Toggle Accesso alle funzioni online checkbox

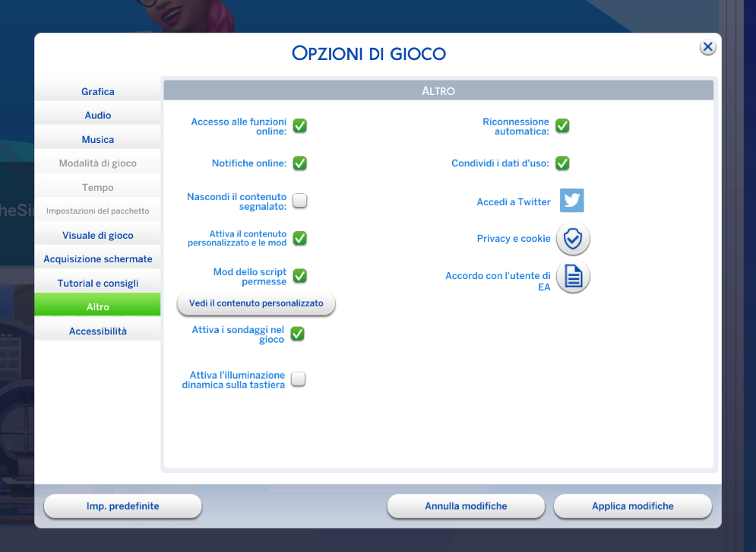[300, 126]
